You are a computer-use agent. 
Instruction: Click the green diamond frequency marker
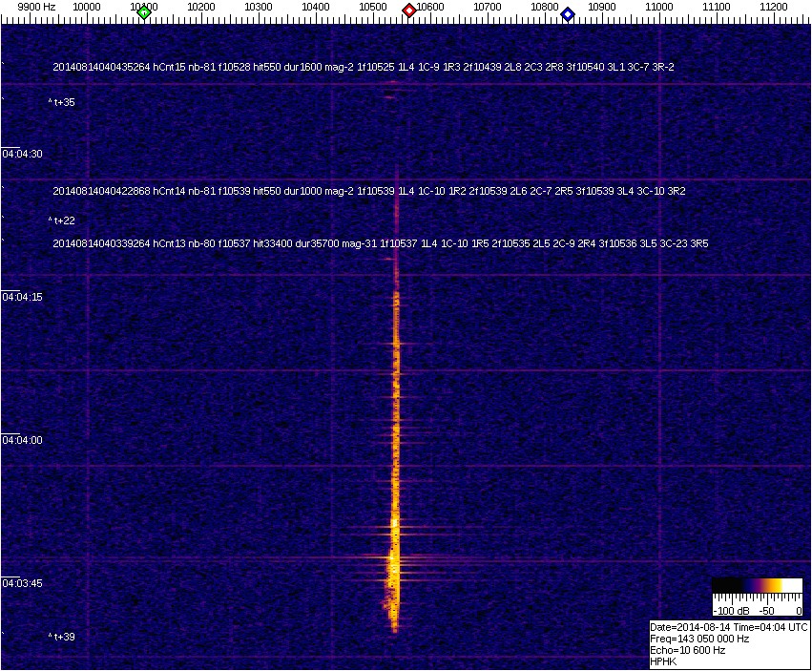click(x=144, y=12)
